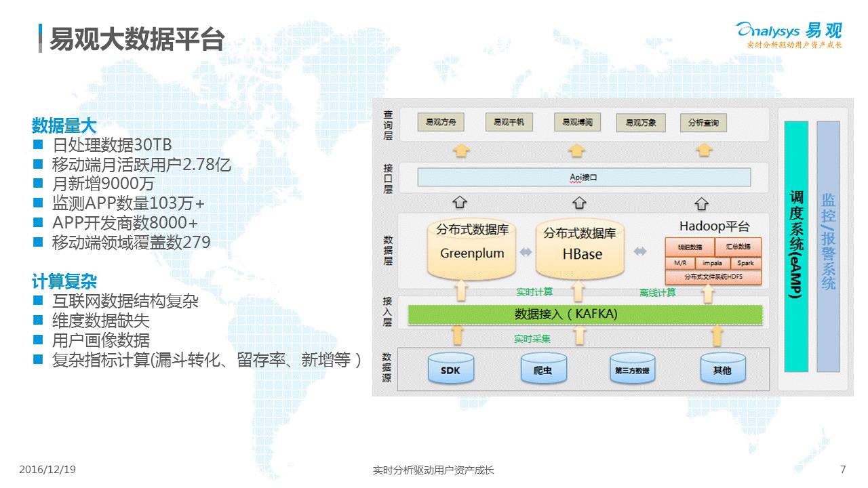Click the double arrow between HBase and Hadoop
The image size is (868, 488).
pyautogui.click(x=640, y=252)
